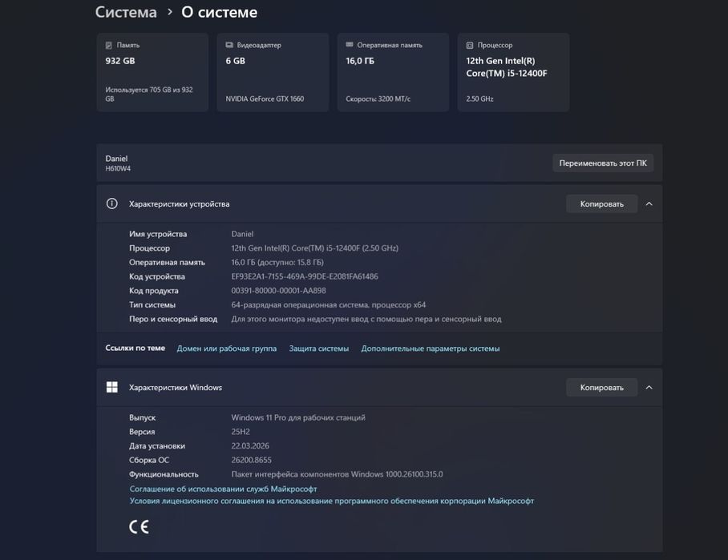This screenshot has width=728, height=560.
Task: Click the Используется 705 GB из 932 GB text
Action: (x=149, y=95)
